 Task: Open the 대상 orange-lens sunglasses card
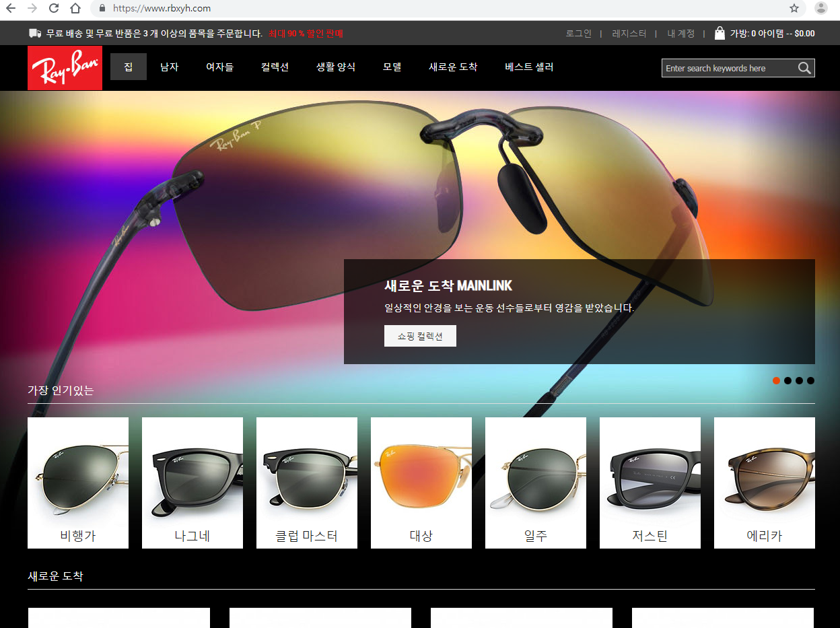tap(421, 483)
